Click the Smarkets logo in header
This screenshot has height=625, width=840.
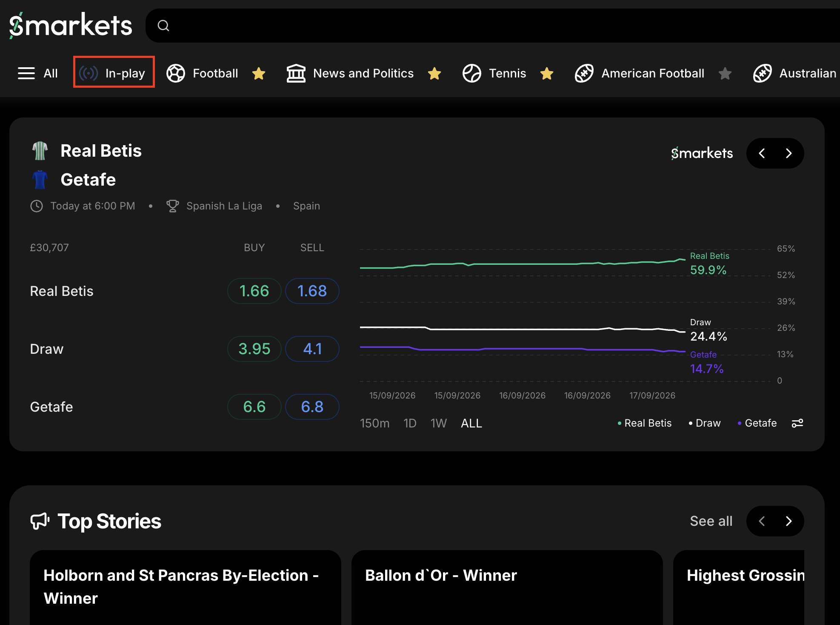tap(71, 25)
